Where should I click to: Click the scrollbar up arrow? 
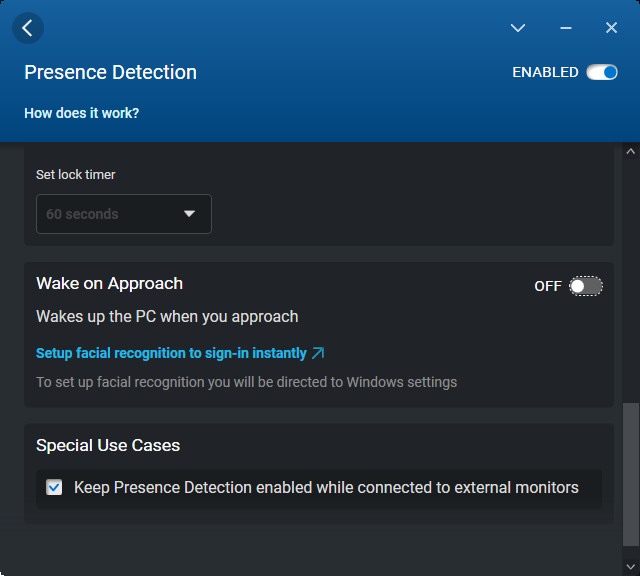coord(630,152)
